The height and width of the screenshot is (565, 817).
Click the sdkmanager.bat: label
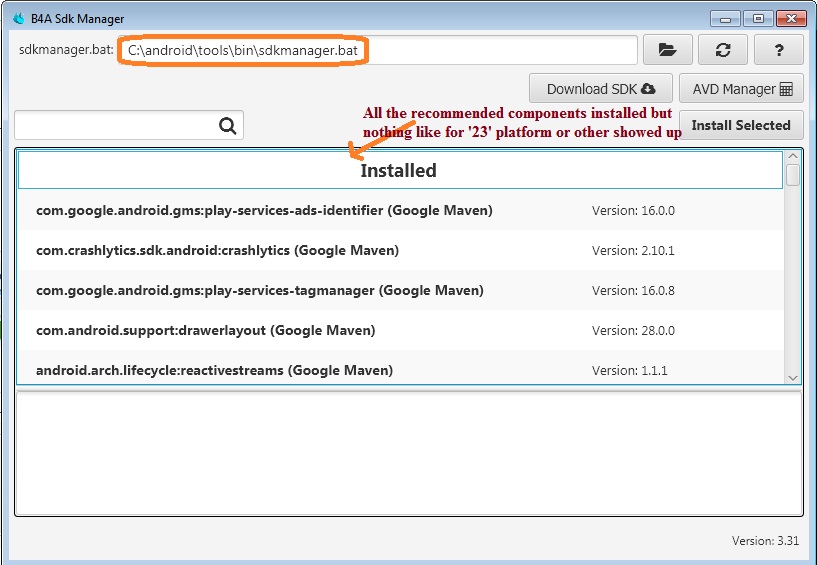66,50
